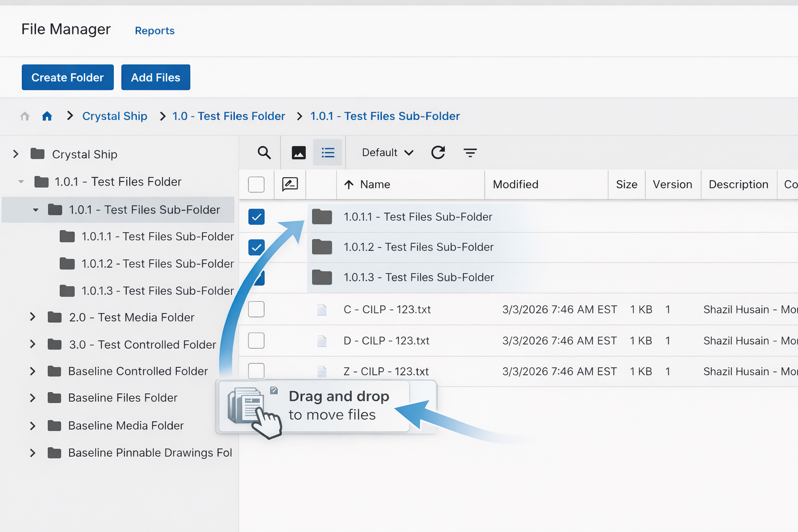798x532 pixels.
Task: Collapse the 1.0.1 - Test Files Sub-Folder node
Action: pyautogui.click(x=36, y=210)
